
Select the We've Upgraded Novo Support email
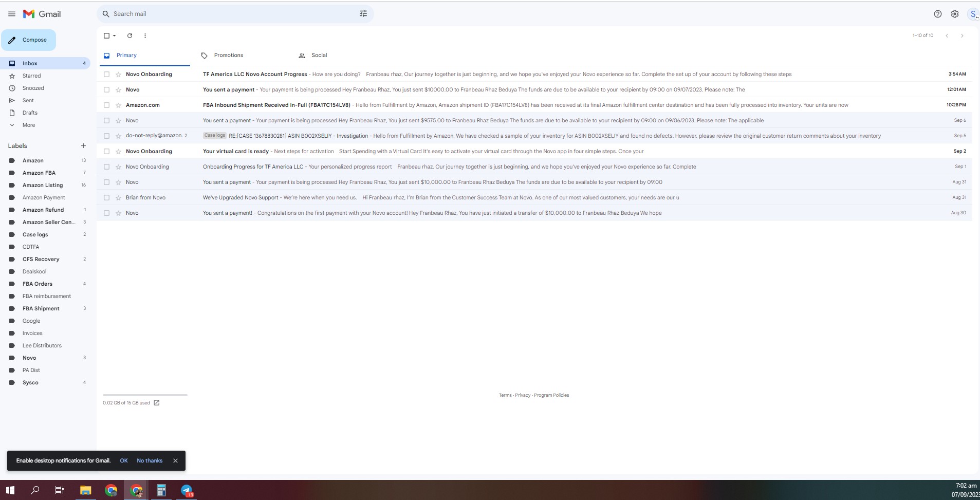pos(106,198)
